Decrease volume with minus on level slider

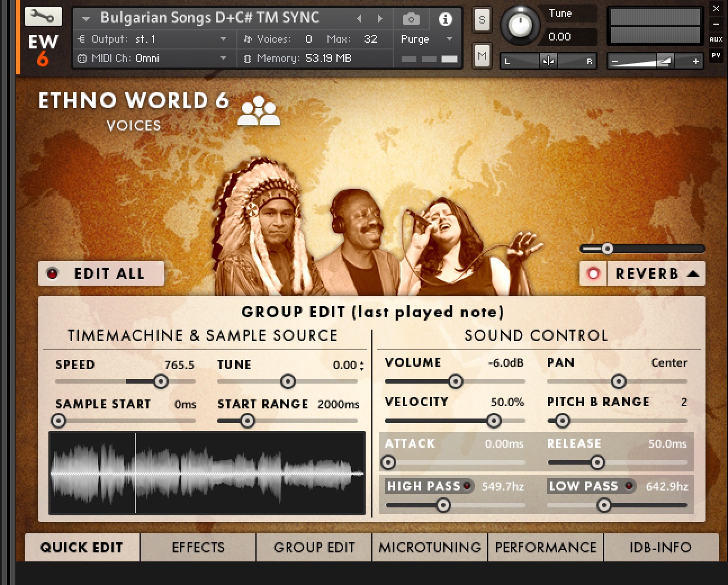[x=615, y=61]
